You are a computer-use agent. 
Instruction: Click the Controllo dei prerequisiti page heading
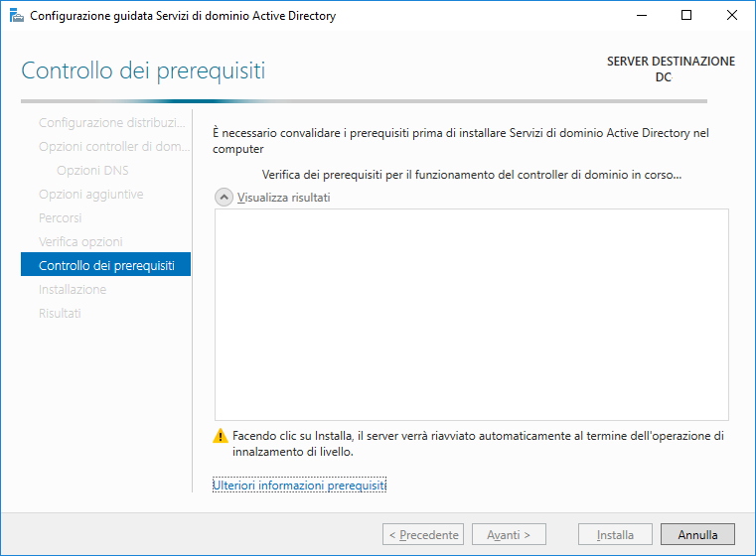coord(143,70)
